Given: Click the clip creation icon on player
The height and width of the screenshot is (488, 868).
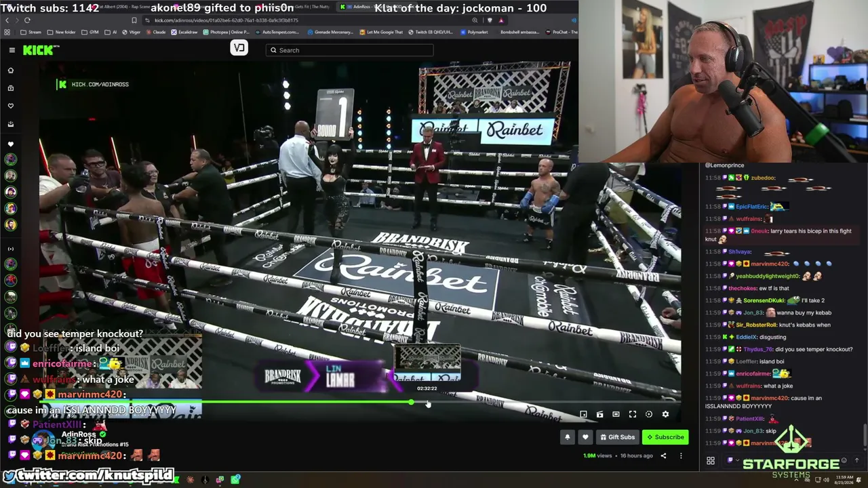Looking at the screenshot, I should point(599,414).
